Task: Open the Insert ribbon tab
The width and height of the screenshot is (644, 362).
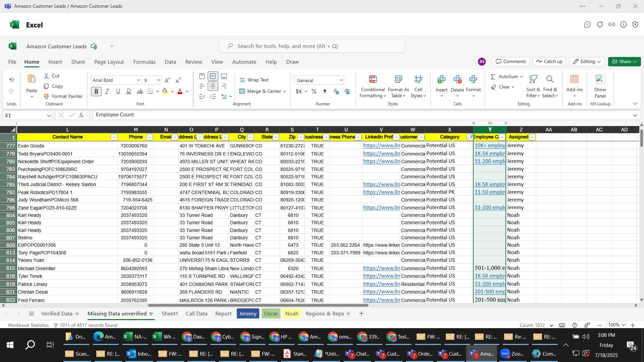Action: pos(55,62)
